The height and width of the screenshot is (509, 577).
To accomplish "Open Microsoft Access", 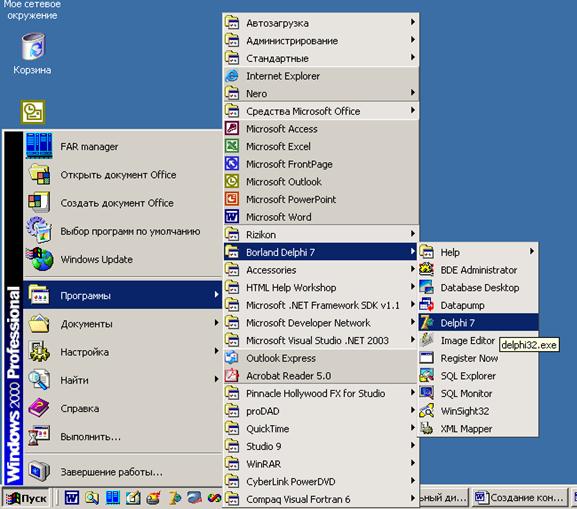I will pyautogui.click(x=321, y=129).
